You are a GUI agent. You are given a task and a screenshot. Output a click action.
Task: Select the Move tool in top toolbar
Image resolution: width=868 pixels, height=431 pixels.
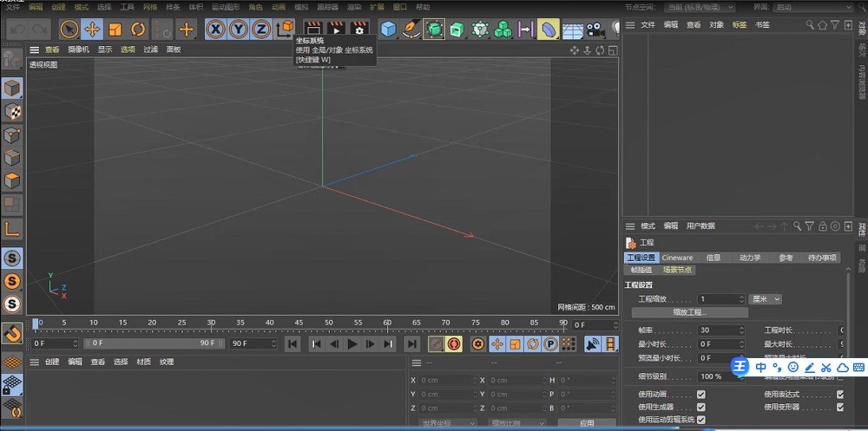coord(92,29)
